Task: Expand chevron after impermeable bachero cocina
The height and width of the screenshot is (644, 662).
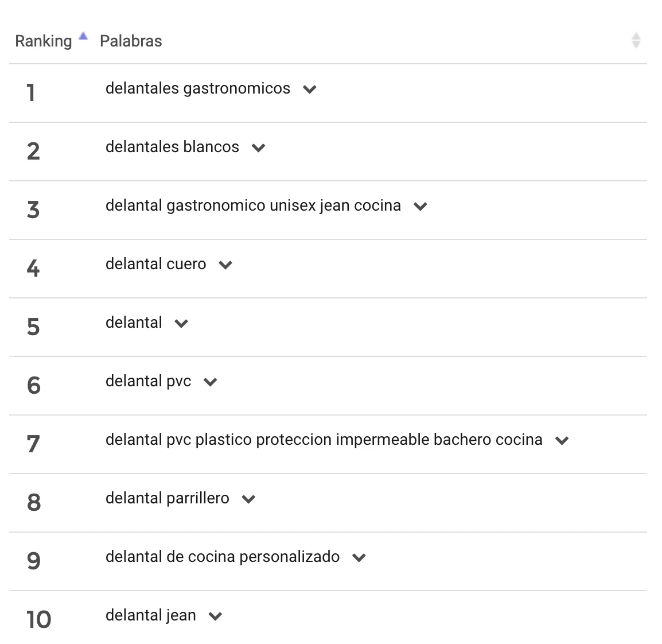Action: (562, 440)
